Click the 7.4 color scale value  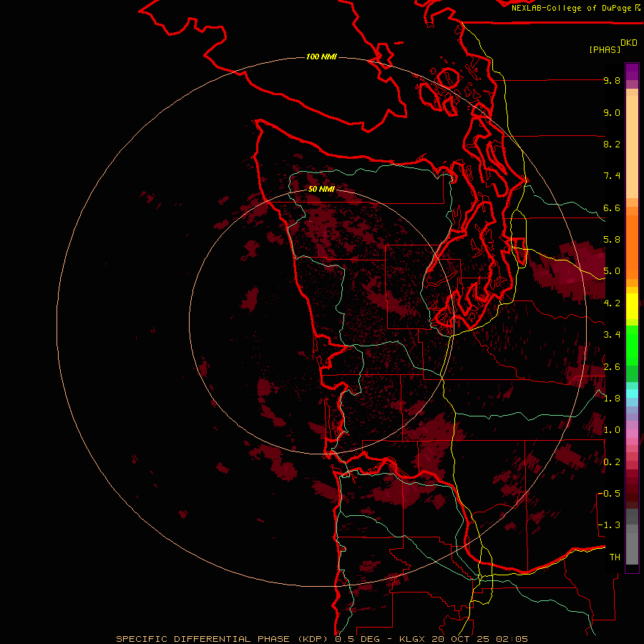(612, 176)
